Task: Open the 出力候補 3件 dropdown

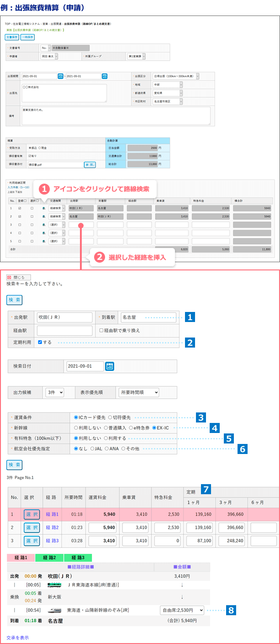Action: point(55,392)
